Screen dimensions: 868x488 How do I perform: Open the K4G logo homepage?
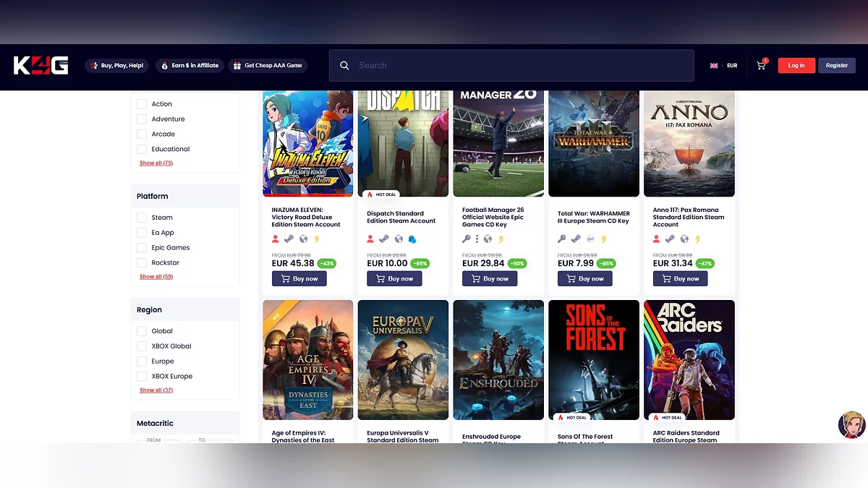[41, 65]
